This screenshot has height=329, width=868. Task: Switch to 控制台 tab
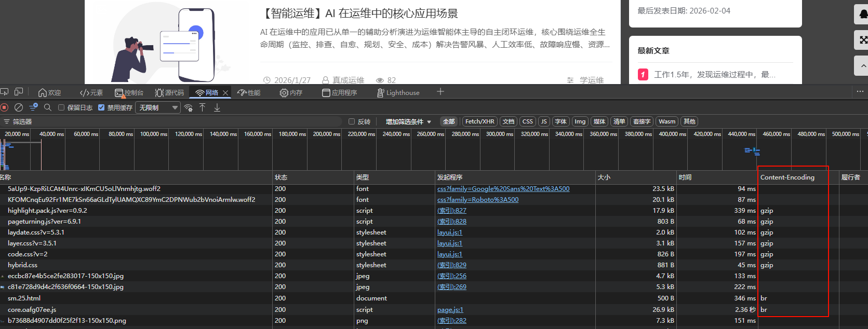point(129,93)
